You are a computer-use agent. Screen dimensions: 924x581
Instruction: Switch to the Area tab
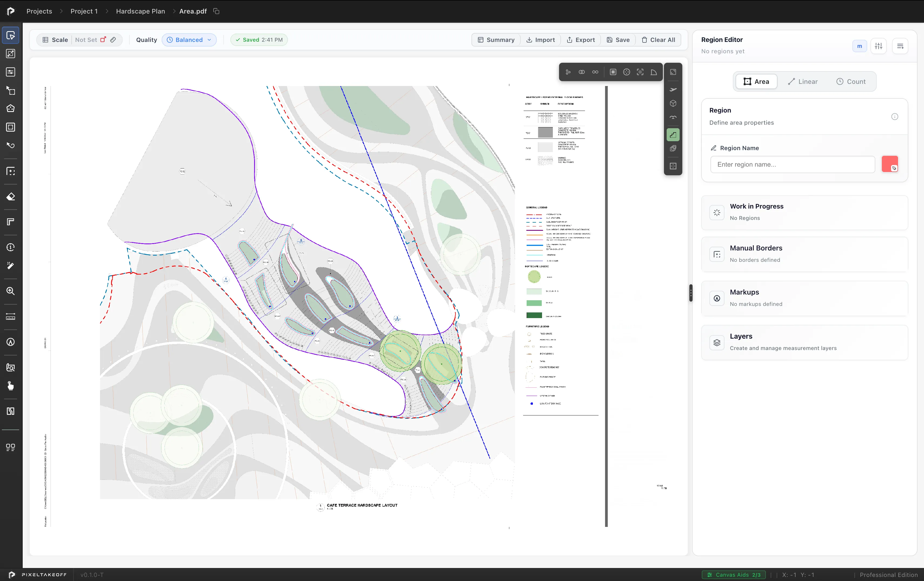tap(756, 81)
